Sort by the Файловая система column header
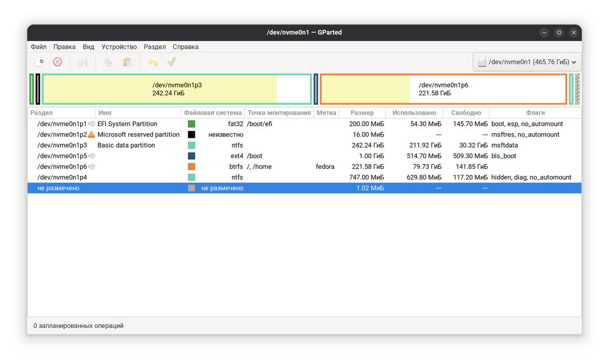Image resolution: width=609 pixels, height=364 pixels. pyautogui.click(x=213, y=113)
